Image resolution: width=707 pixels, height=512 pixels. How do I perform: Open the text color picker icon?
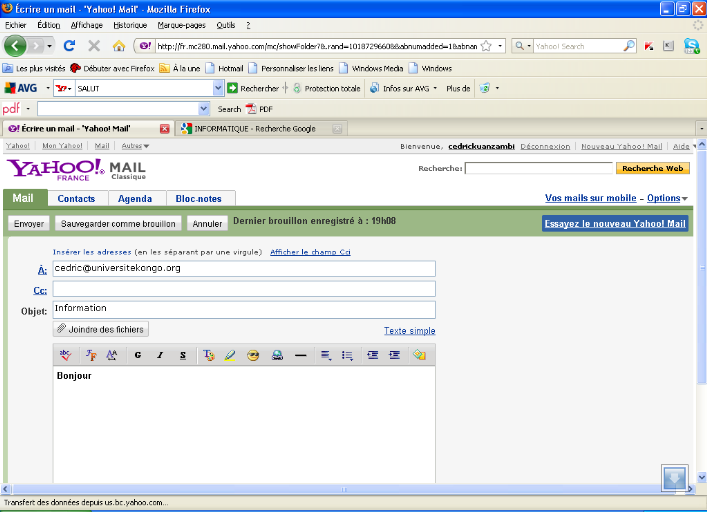pos(208,355)
